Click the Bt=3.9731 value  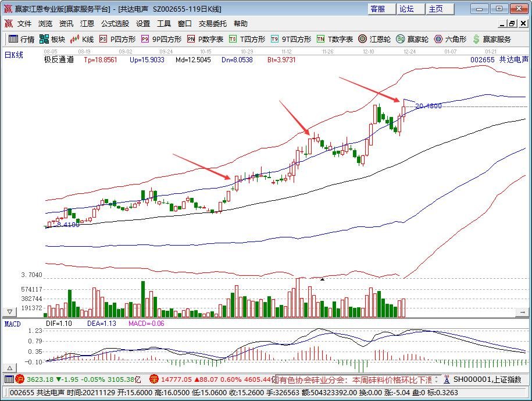[x=281, y=60]
